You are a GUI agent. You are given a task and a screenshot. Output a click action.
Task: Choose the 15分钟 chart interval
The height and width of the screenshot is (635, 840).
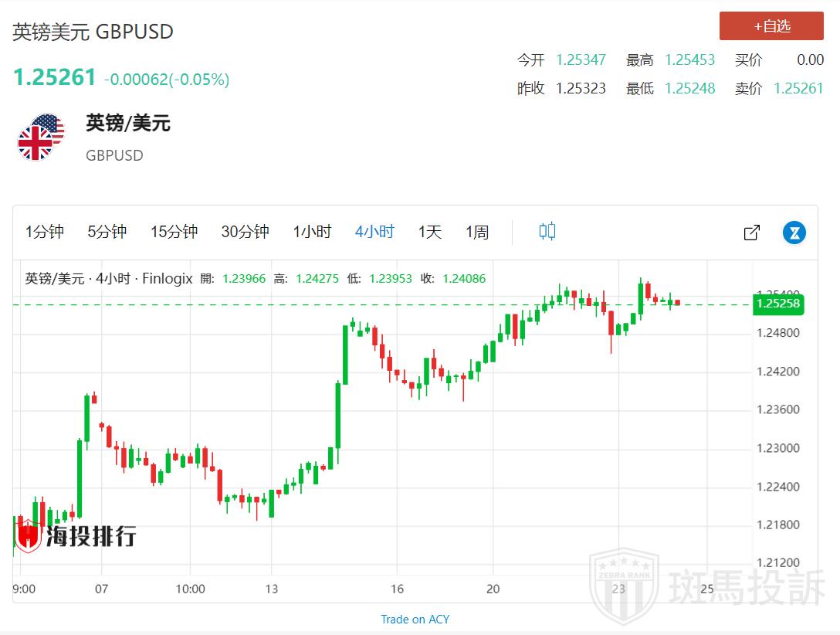click(174, 232)
